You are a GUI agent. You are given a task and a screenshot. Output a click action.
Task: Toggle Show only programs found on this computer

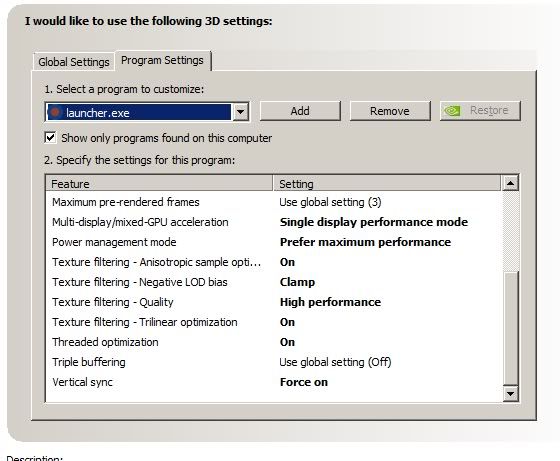click(50, 138)
